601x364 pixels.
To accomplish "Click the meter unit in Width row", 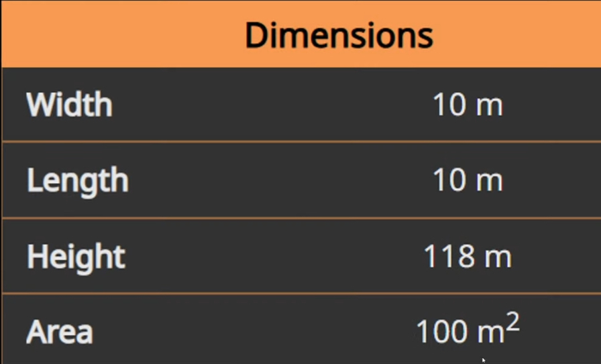I will pos(489,106).
